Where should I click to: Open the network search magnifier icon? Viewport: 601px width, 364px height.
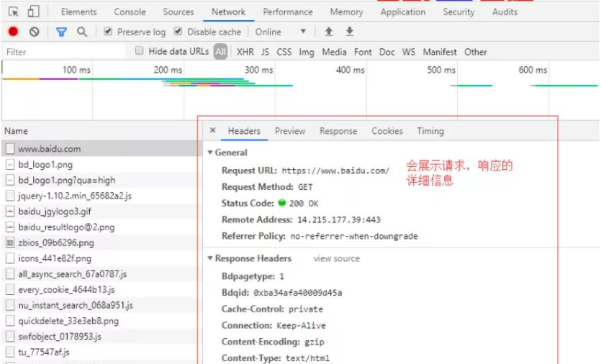click(82, 32)
